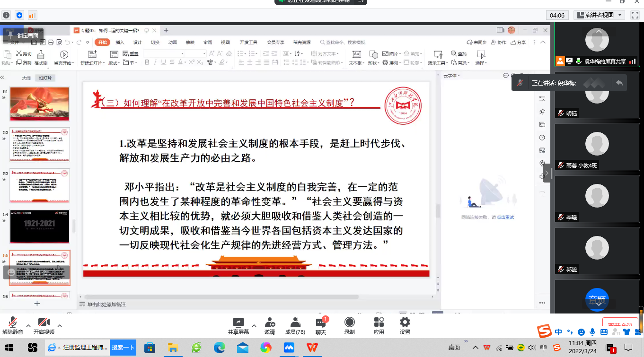Click the 重置 reset button
Image resolution: width=644 pixels, height=357 pixels.
click(131, 54)
